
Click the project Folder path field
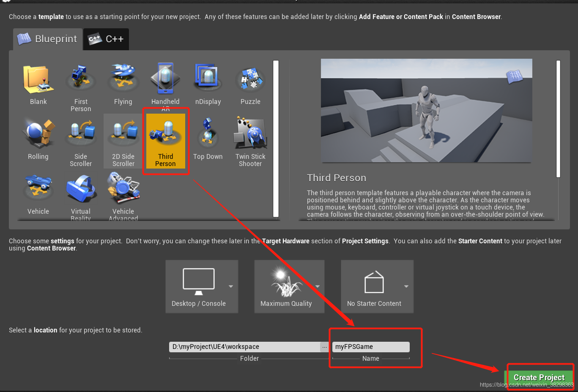[245, 347]
